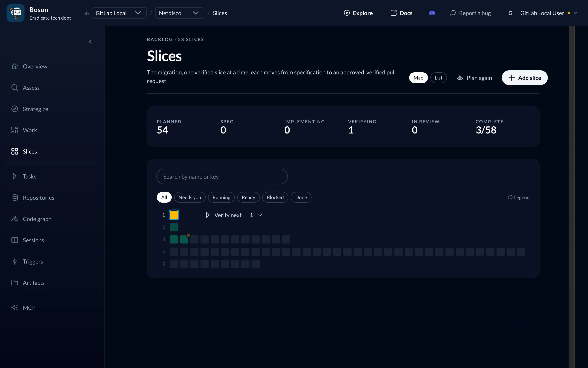
Task: Click the Repositories database icon
Action: 14,198
